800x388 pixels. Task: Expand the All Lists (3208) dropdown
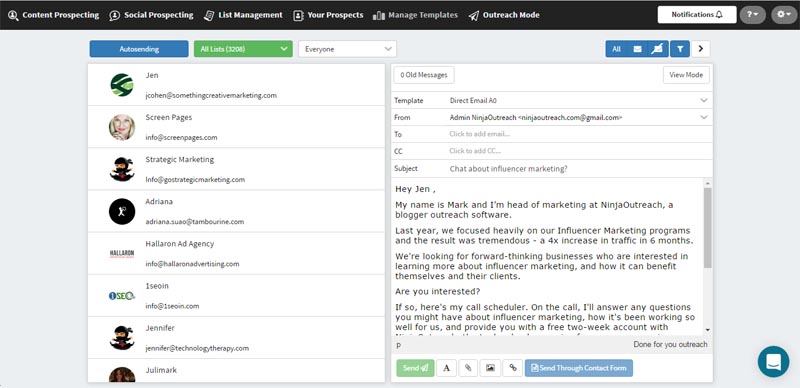click(x=243, y=49)
